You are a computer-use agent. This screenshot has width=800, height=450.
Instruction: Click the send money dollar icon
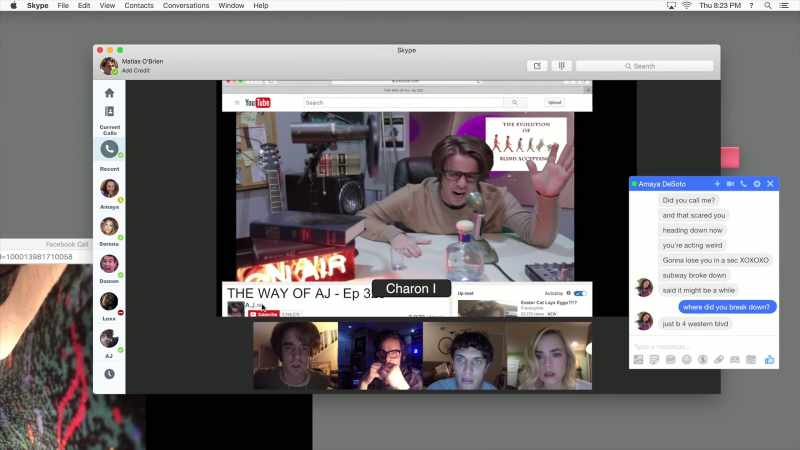[x=703, y=360]
